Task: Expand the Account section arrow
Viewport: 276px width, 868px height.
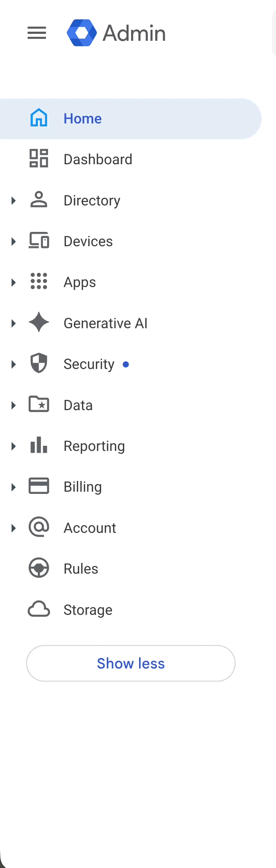Action: 14,528
